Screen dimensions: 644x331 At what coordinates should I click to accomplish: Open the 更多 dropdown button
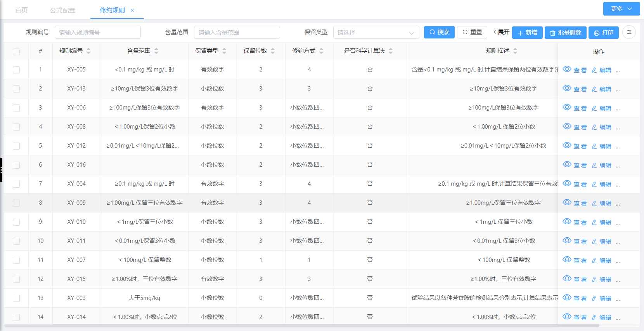621,9
